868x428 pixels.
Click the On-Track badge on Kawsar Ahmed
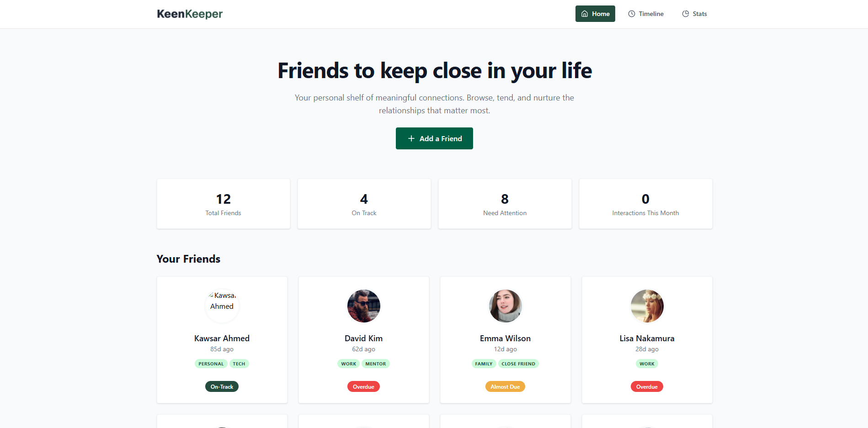(222, 386)
